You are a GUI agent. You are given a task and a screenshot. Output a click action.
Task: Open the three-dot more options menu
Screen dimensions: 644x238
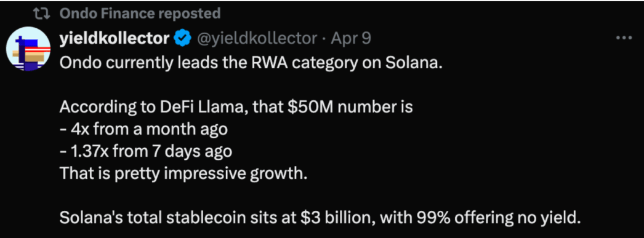(624, 38)
